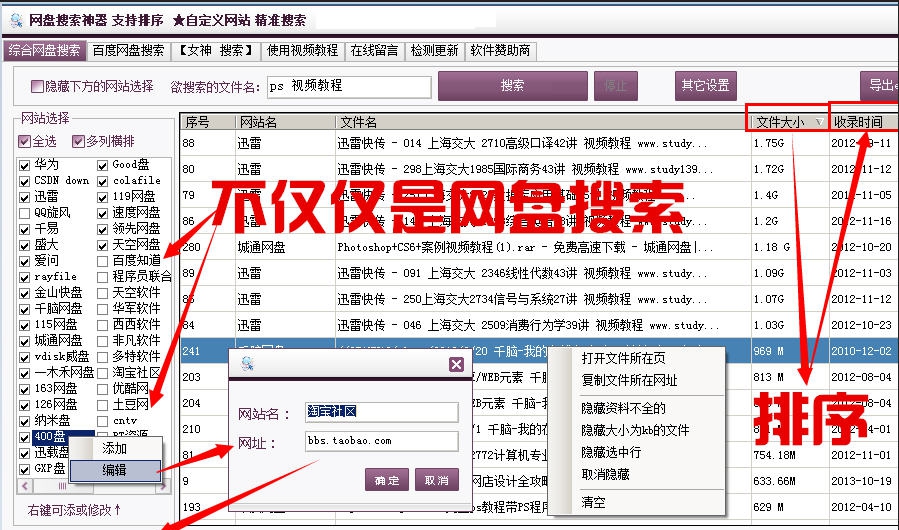Open 其它设置 settings button

click(x=705, y=85)
